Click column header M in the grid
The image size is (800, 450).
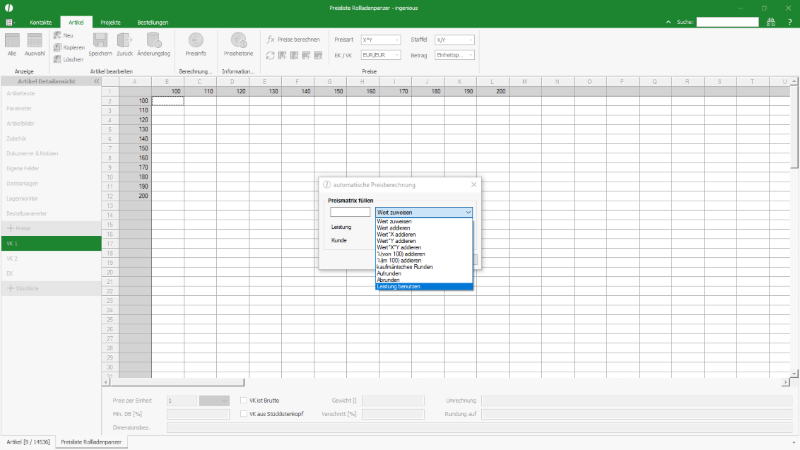coord(524,82)
